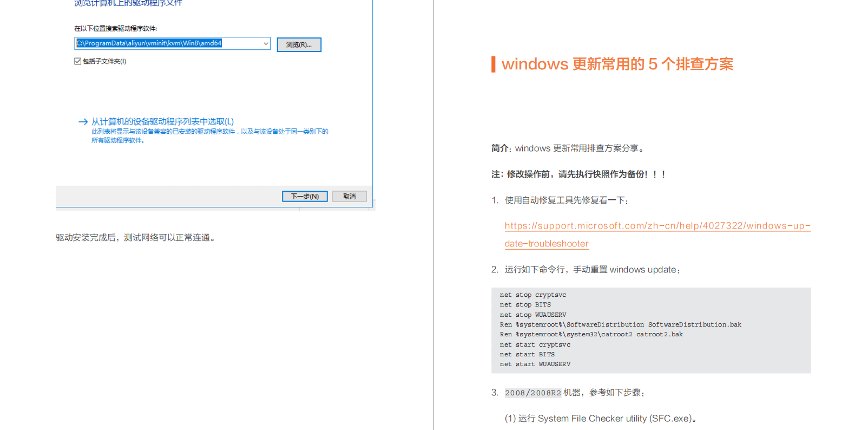The width and height of the screenshot is (868, 430).
Task: Open the Microsoft support troubleshooter hyperlink
Action: (657, 234)
